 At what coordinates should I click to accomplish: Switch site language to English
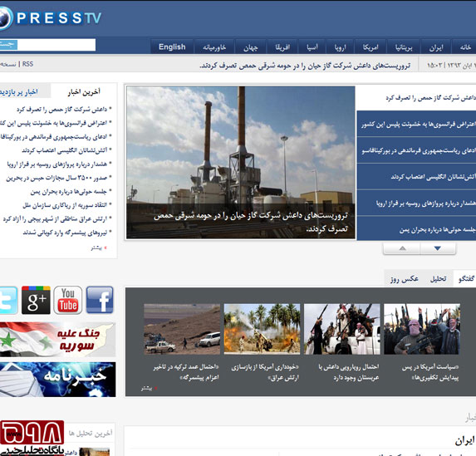(172, 47)
